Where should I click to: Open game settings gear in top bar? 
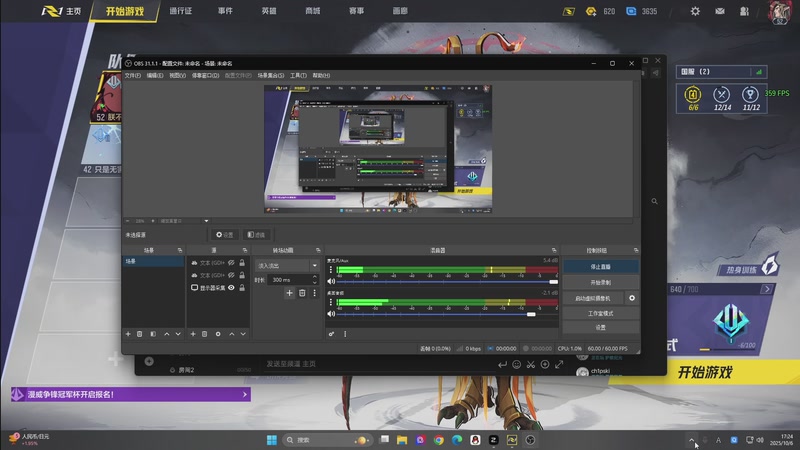pos(695,11)
